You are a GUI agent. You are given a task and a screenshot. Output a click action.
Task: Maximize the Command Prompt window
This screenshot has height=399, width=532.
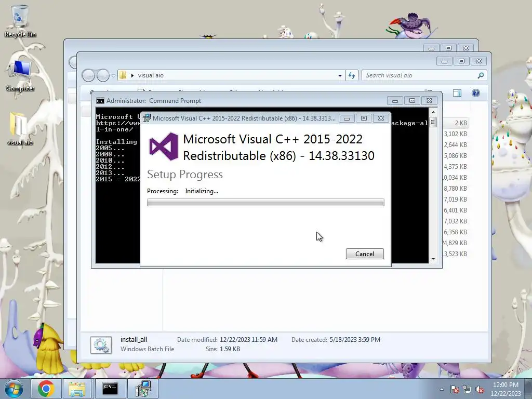[x=412, y=100]
